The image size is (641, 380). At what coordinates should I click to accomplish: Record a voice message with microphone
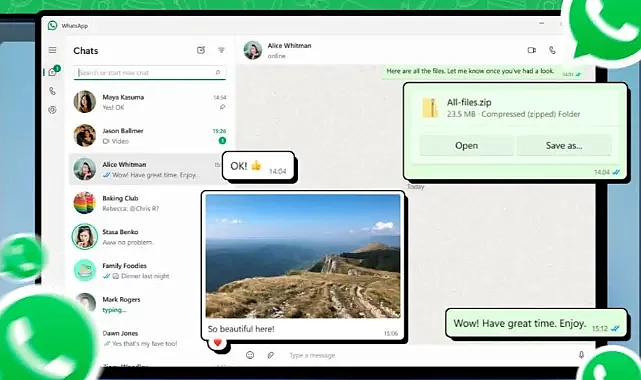[581, 355]
